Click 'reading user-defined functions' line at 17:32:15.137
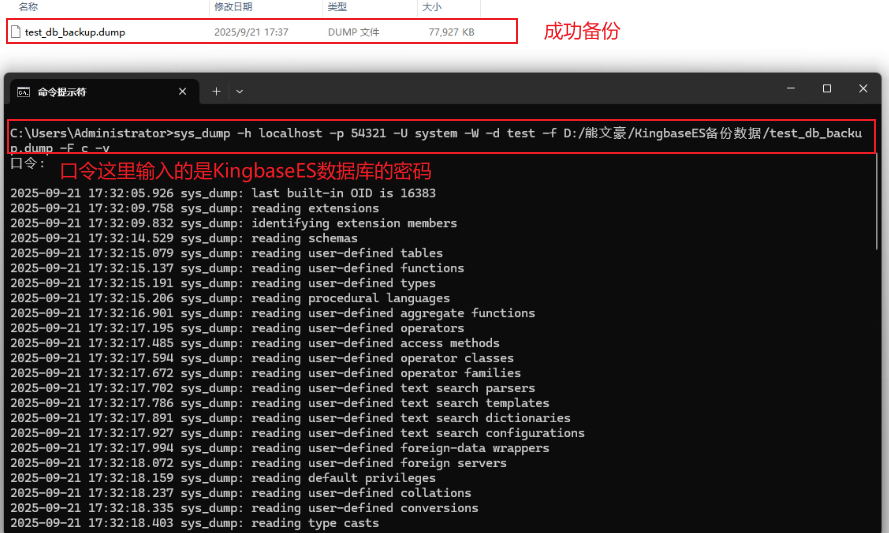Image resolution: width=889 pixels, height=533 pixels. coord(237,268)
